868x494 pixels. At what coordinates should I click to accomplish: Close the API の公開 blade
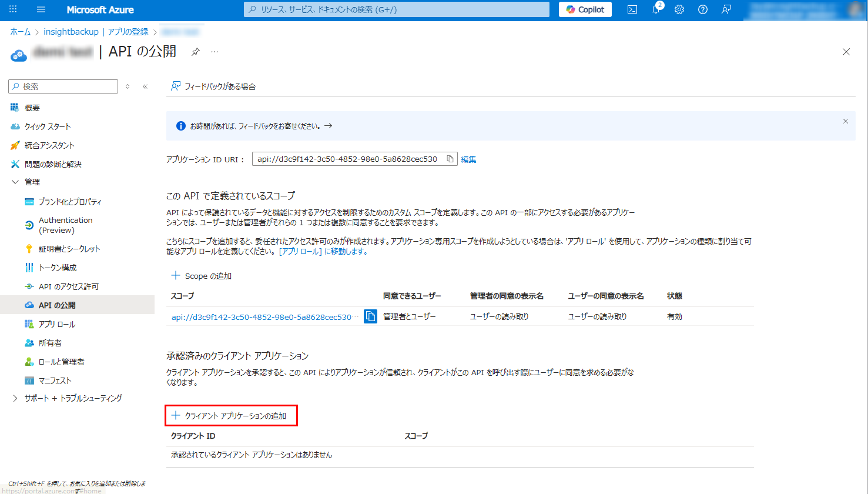[846, 52]
